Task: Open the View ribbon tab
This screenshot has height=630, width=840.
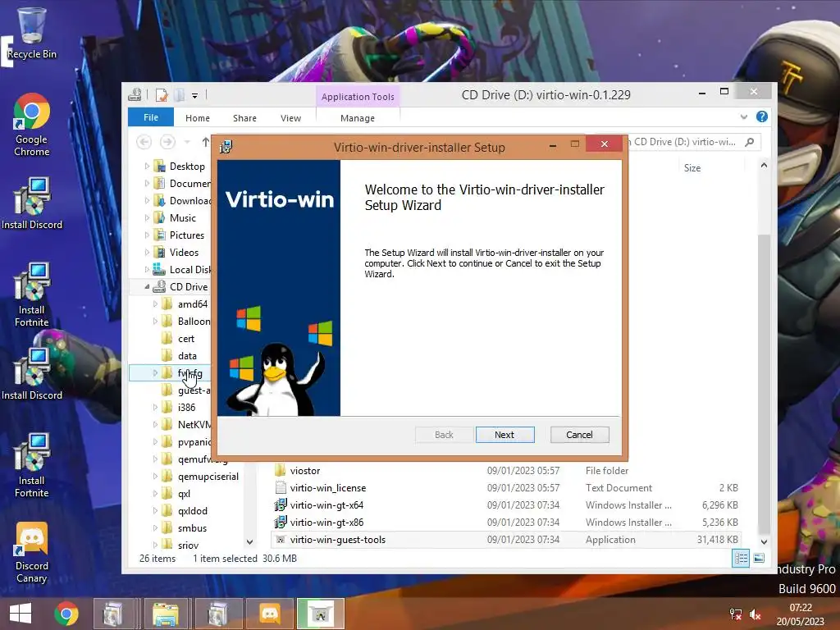Action: 291,118
